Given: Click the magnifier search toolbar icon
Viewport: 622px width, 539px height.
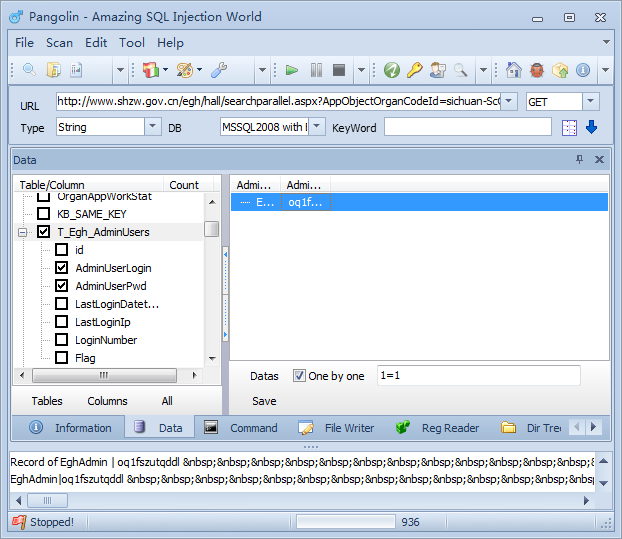Looking at the screenshot, I should coord(29,70).
